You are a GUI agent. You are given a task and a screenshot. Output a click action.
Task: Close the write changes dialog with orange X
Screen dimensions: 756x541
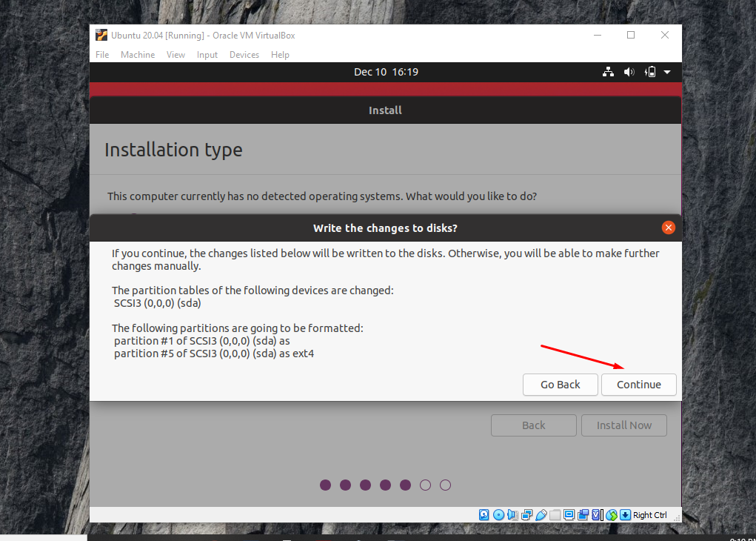(668, 228)
